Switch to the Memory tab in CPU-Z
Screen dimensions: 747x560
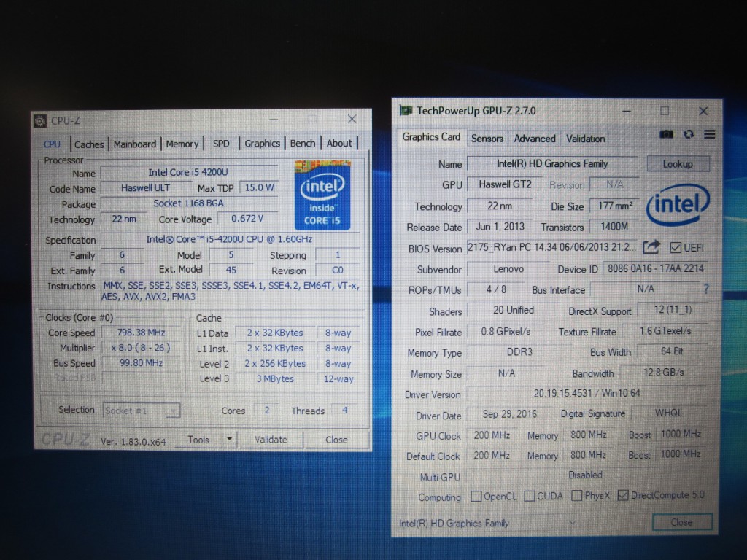[182, 144]
